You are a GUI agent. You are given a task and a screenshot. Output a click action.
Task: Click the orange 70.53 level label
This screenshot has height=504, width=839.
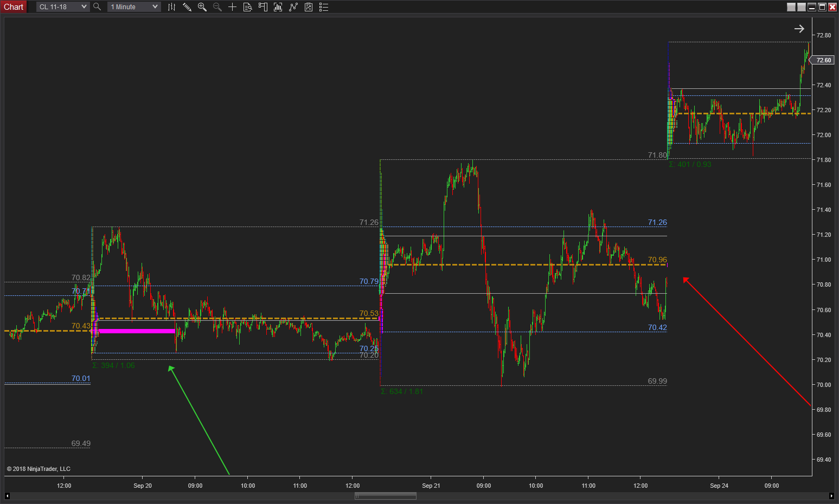(x=369, y=313)
